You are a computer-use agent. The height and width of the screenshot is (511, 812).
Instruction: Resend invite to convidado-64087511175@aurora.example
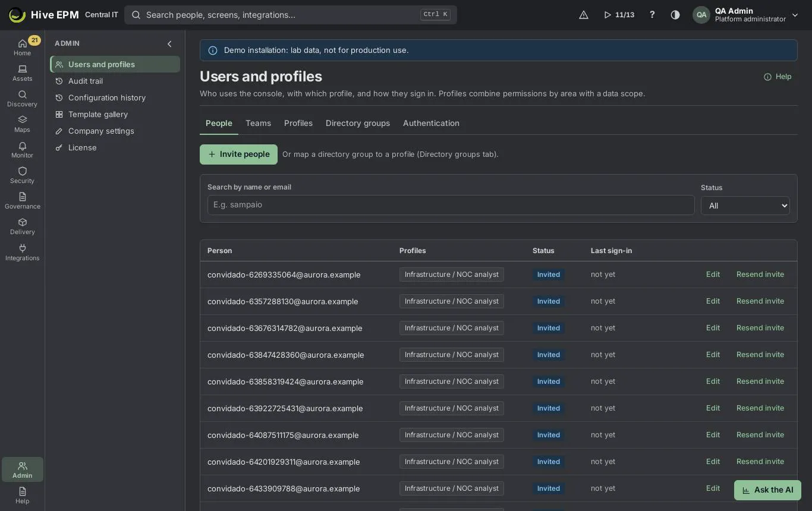760,435
